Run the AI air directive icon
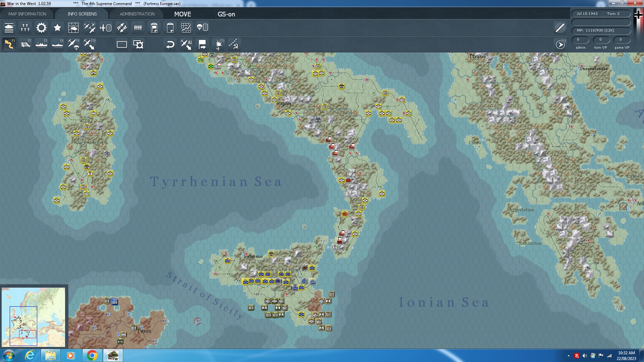This screenshot has height=362, width=644. [186, 44]
